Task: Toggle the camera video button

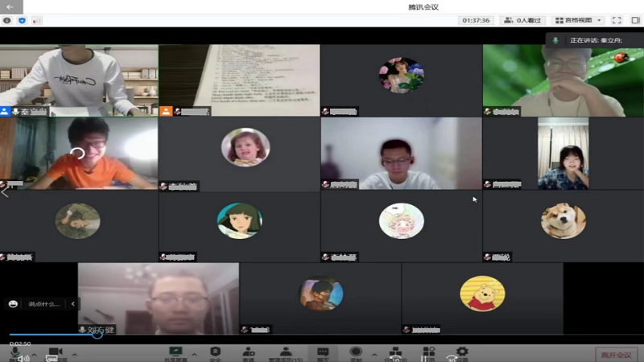Action: coord(56,353)
